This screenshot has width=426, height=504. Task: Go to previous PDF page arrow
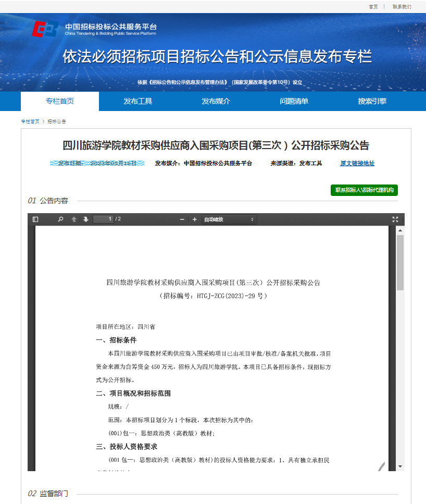(74, 219)
